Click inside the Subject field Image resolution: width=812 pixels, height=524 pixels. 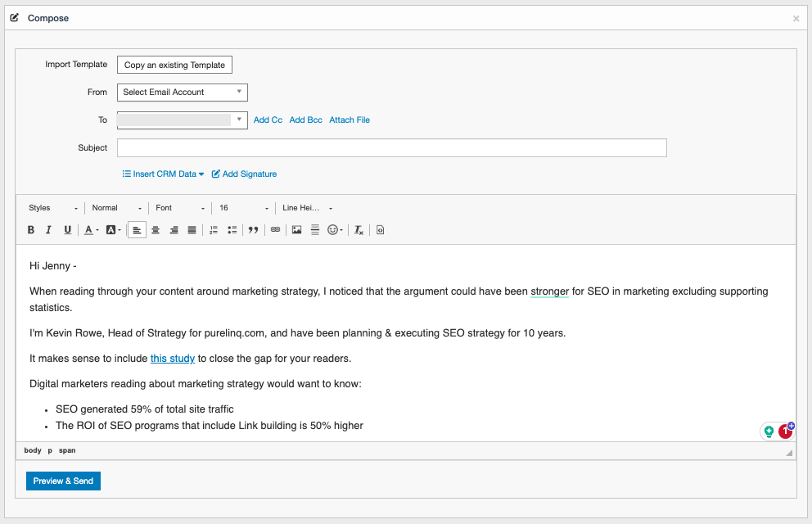[391, 147]
